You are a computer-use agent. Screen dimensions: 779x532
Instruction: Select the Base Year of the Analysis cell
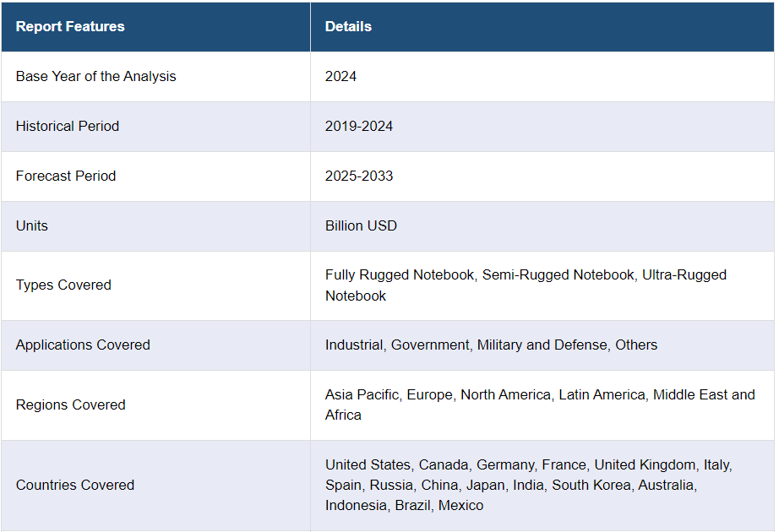pos(95,76)
